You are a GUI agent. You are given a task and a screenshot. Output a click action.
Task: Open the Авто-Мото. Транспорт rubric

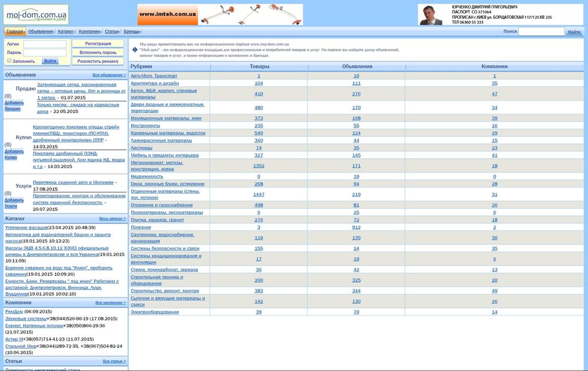[x=153, y=76]
